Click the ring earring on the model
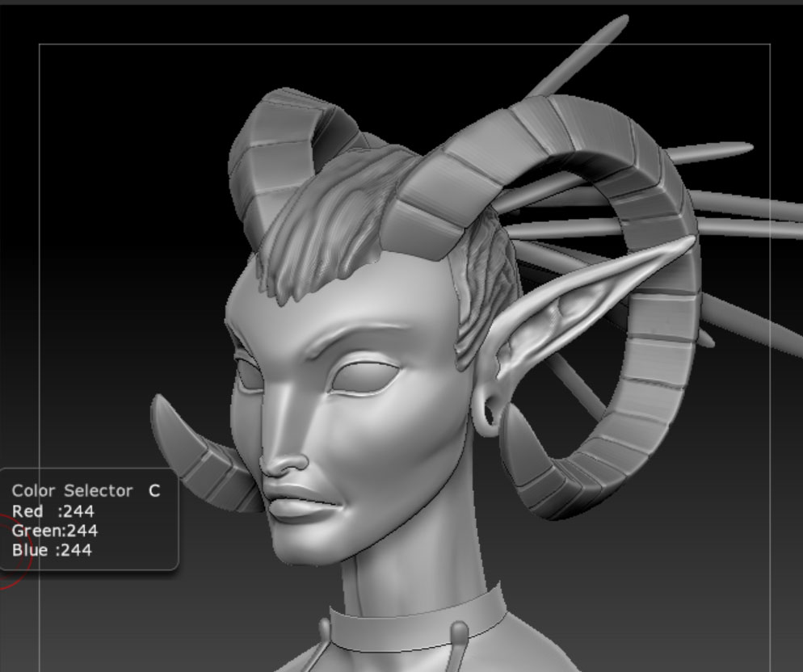Image resolution: width=803 pixels, height=672 pixels. coord(485,412)
